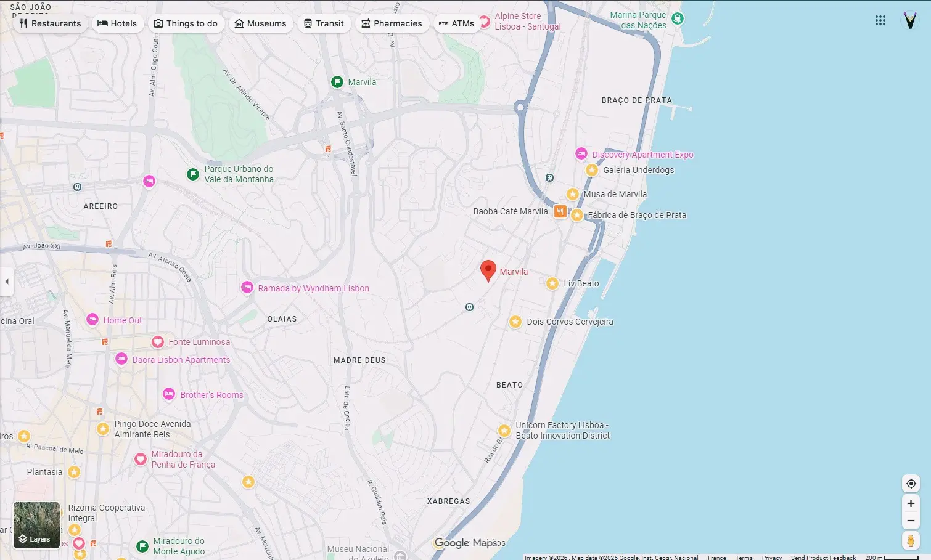Filter map by Restaurants
Screen dimensions: 931x560
pos(50,23)
